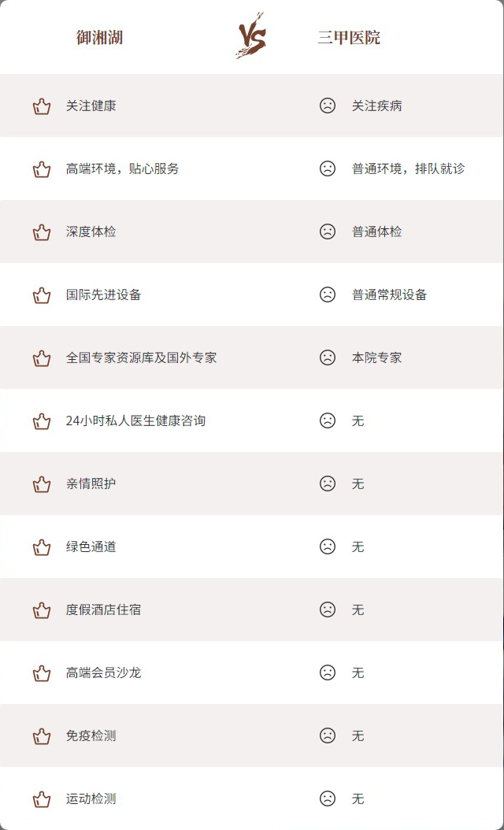Select the 三甲医院 column heading
The image size is (504, 830).
pos(349,38)
